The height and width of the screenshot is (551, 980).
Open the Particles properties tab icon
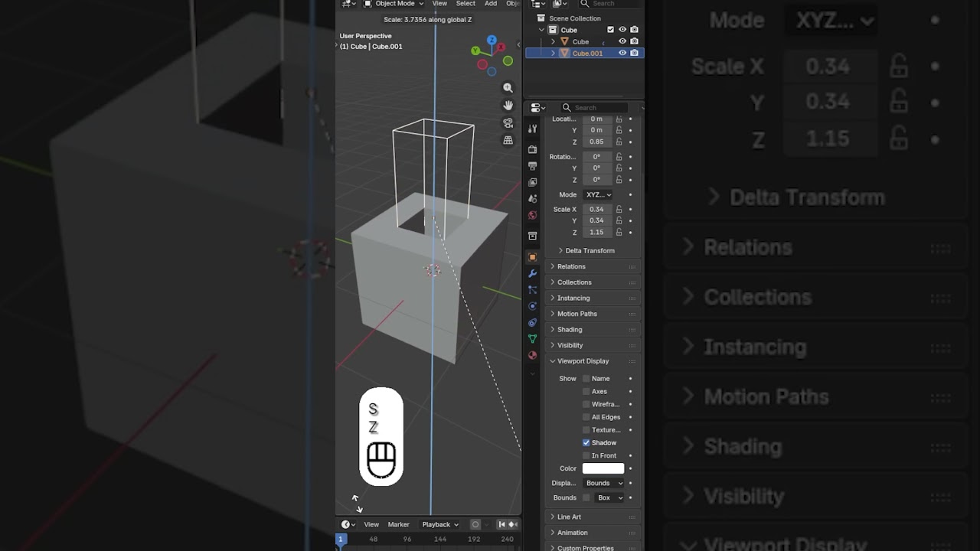tap(533, 290)
